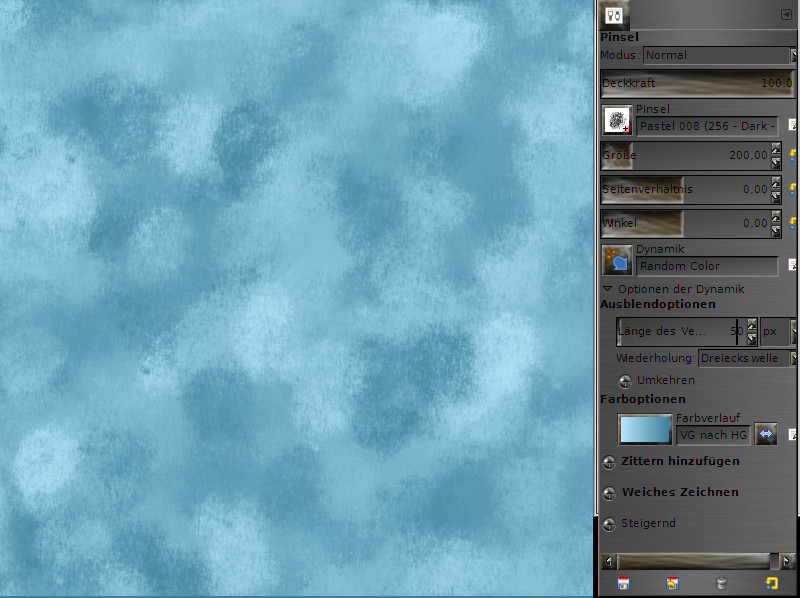Screen dimensions: 800x598
Task: Restore previously saved tool options
Action: [672, 582]
